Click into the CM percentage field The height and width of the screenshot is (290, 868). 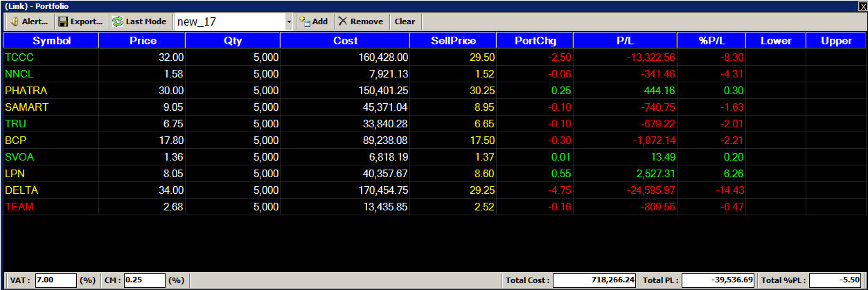pos(145,280)
